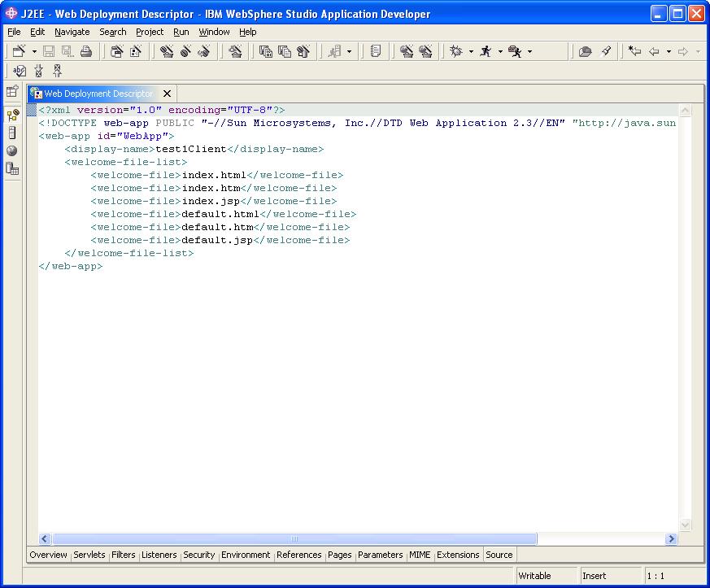Open Search with the flashlight icon
The image size is (710, 588).
606,51
